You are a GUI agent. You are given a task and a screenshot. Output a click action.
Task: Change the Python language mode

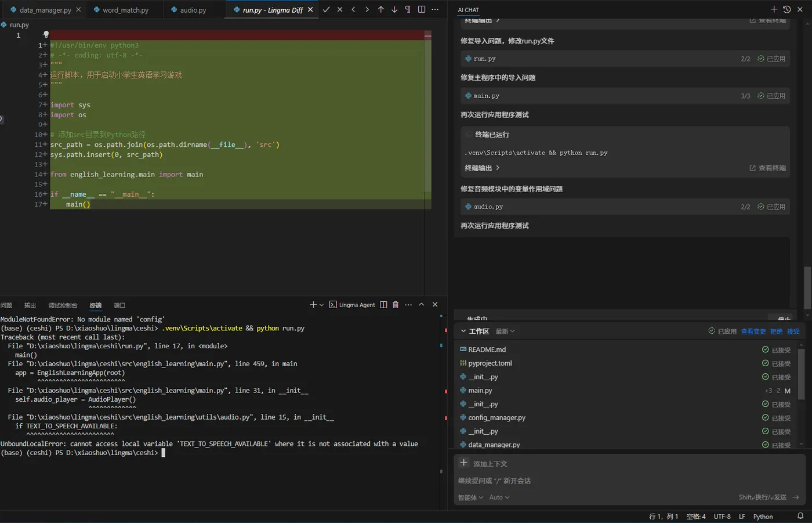pyautogui.click(x=763, y=517)
